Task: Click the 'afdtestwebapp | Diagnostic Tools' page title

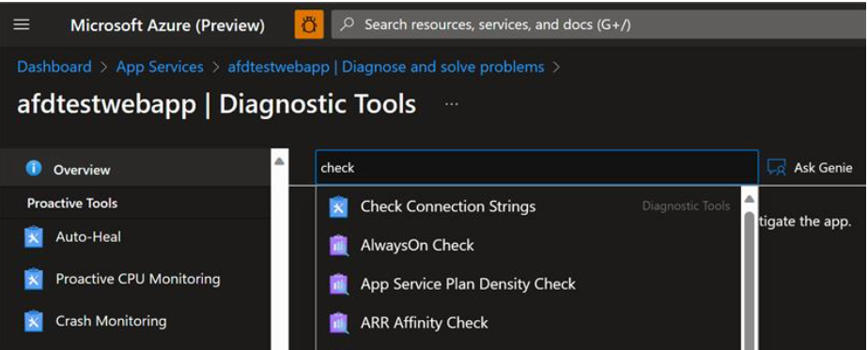Action: (x=216, y=104)
